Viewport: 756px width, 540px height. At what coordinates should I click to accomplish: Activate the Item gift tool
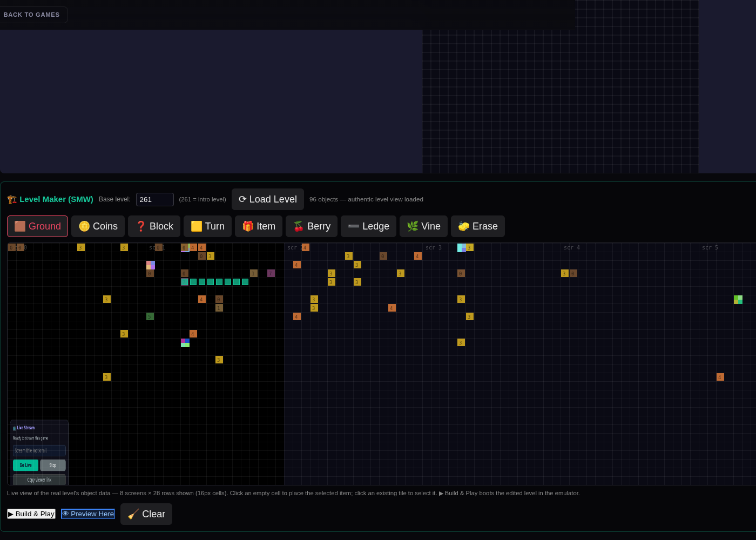click(x=259, y=226)
